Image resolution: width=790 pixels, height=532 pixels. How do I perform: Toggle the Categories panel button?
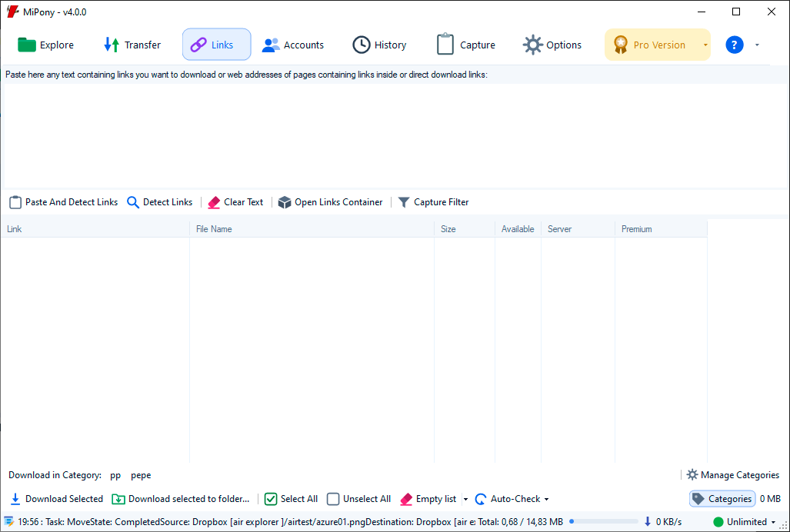(722, 499)
